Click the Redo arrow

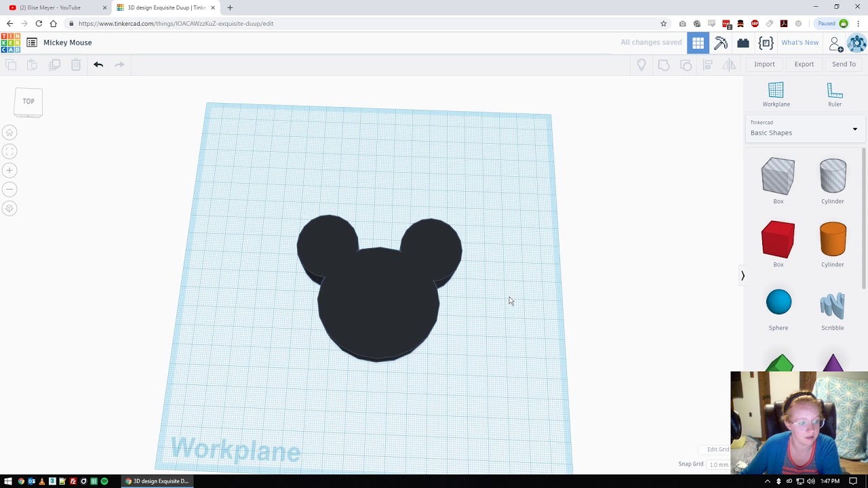[x=119, y=64]
